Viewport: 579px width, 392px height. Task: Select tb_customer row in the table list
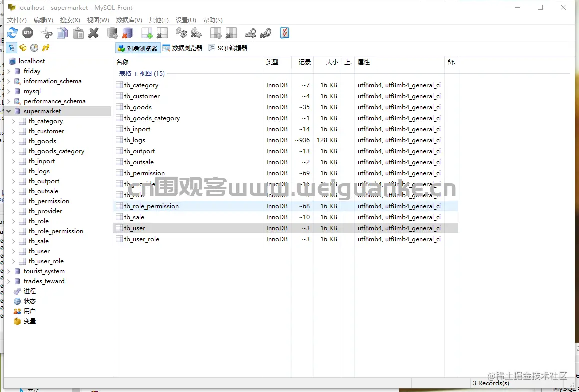point(286,96)
